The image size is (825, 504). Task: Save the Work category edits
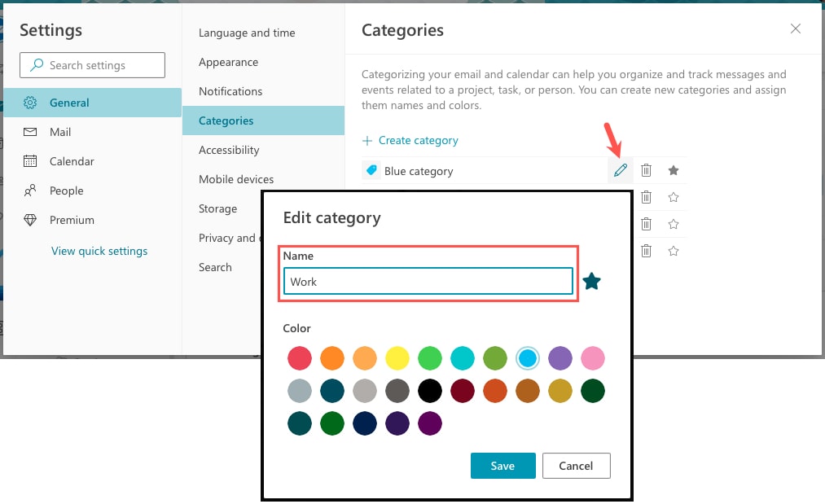coord(502,466)
